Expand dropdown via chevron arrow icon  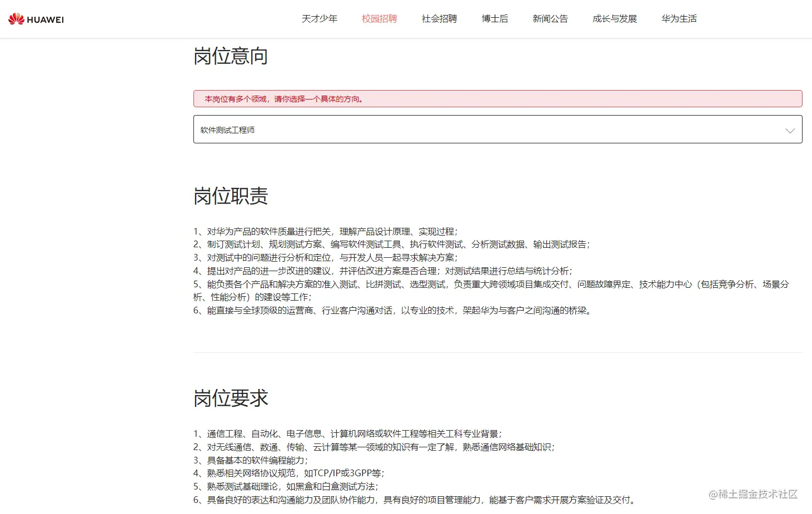click(790, 131)
